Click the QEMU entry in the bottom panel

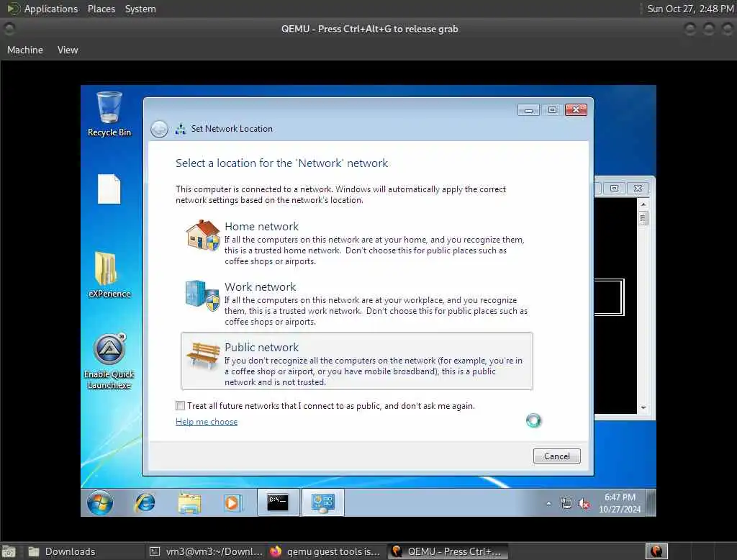(x=447, y=551)
